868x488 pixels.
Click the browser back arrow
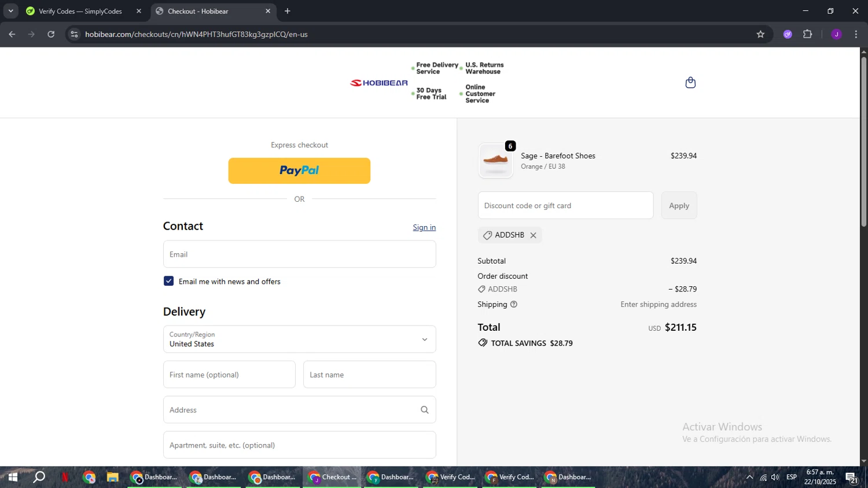pyautogui.click(x=12, y=34)
